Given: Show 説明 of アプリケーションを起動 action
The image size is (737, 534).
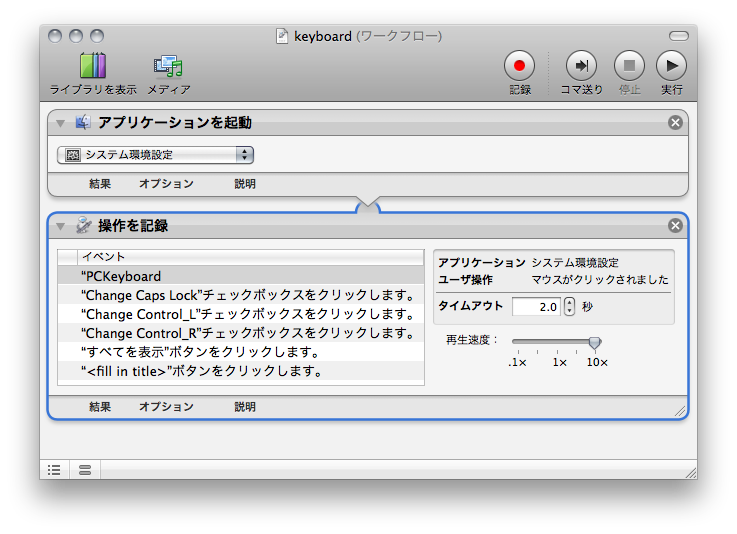Looking at the screenshot, I should 245,184.
